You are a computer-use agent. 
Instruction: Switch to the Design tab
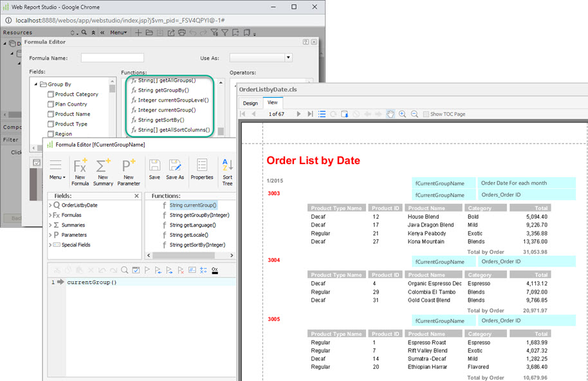click(x=250, y=103)
